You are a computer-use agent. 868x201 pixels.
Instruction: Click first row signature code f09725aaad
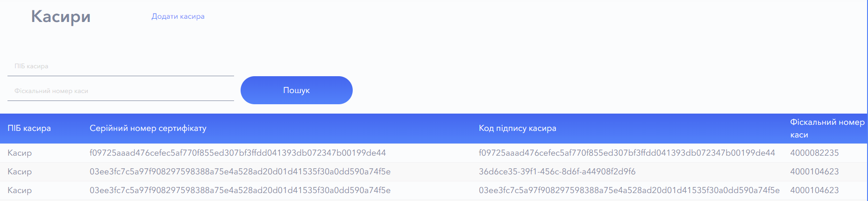(627, 153)
